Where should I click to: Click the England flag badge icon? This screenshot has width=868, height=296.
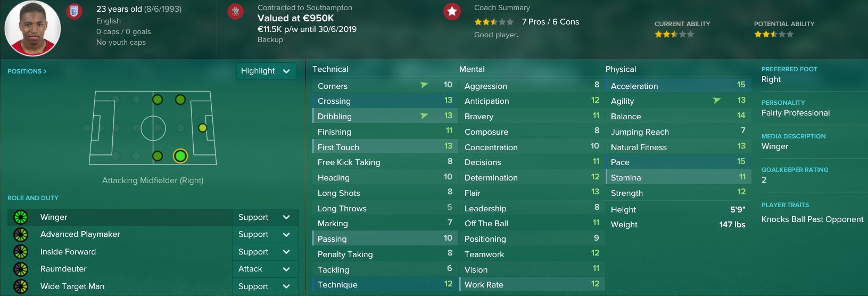(75, 11)
